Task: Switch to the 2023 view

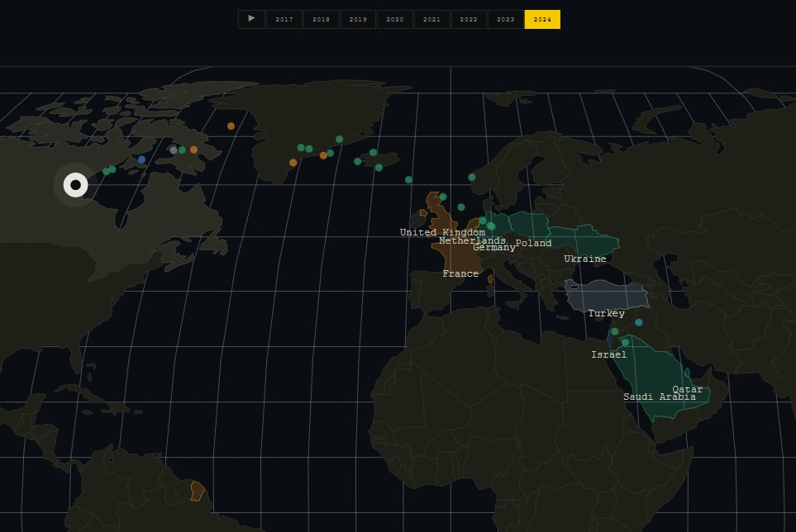Action: coord(505,19)
